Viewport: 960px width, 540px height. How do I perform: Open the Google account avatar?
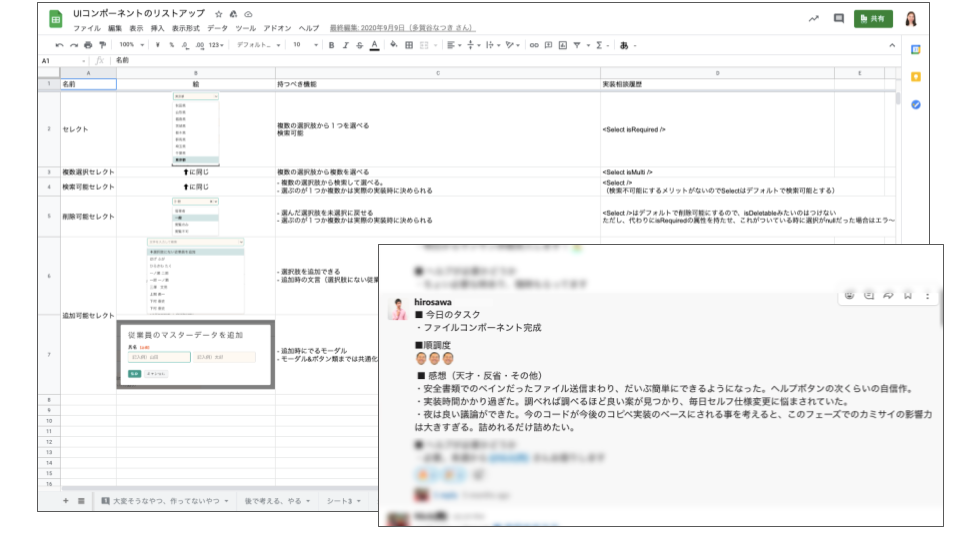pyautogui.click(x=911, y=19)
